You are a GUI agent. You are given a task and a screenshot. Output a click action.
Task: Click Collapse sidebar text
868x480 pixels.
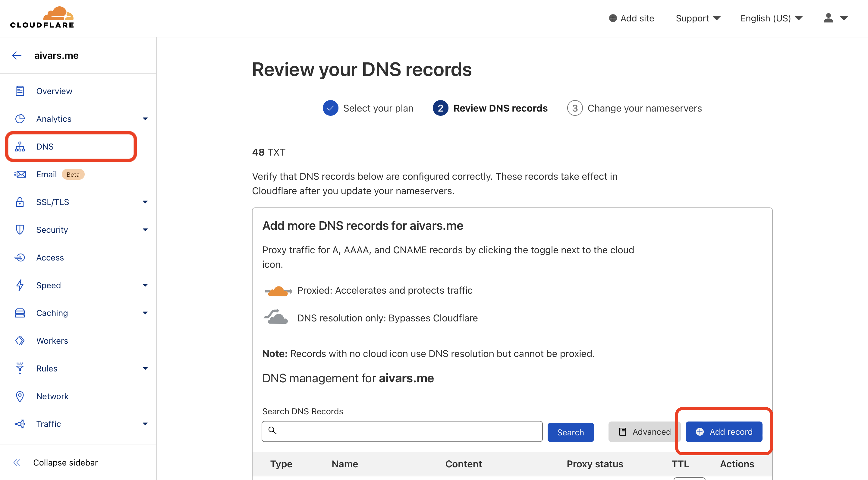click(65, 463)
